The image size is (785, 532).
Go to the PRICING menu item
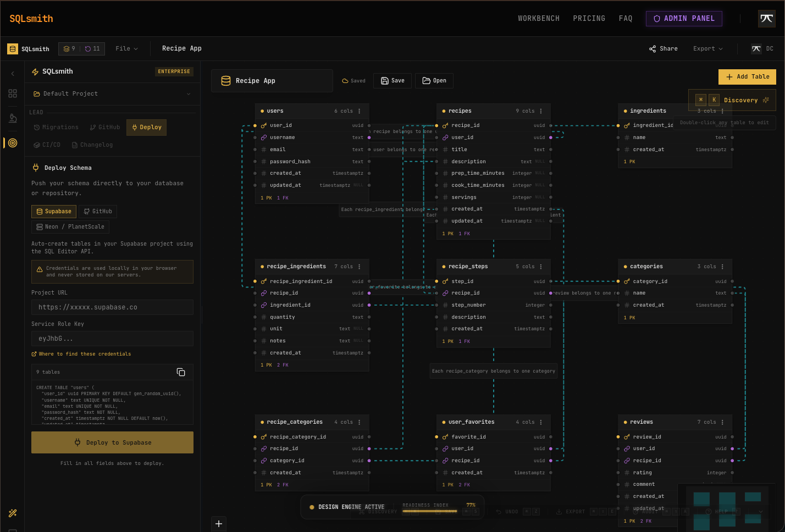tap(589, 18)
